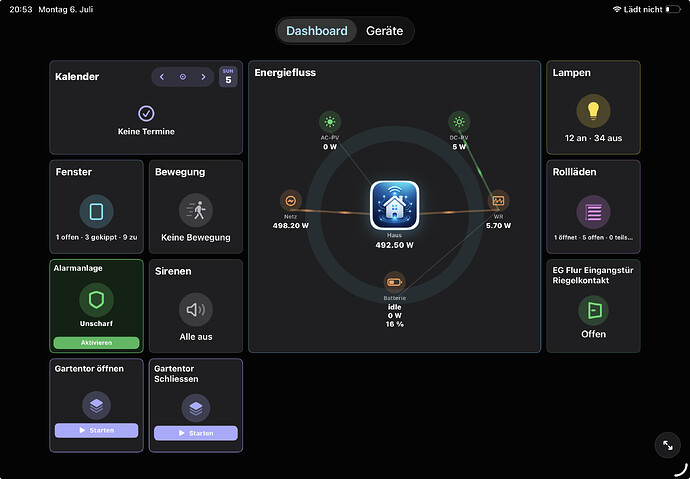The image size is (690, 479).
Task: Switch to the Geräte tab
Action: (x=384, y=31)
